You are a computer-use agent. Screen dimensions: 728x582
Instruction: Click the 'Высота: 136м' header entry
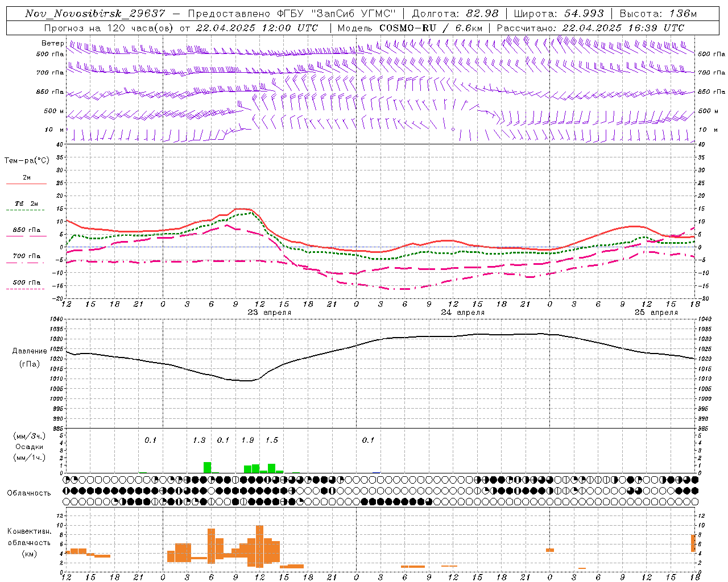(659, 14)
